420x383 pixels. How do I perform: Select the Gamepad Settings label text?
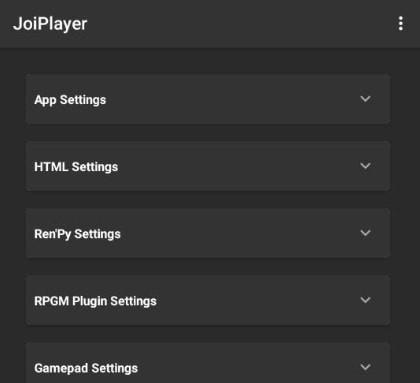click(x=86, y=368)
